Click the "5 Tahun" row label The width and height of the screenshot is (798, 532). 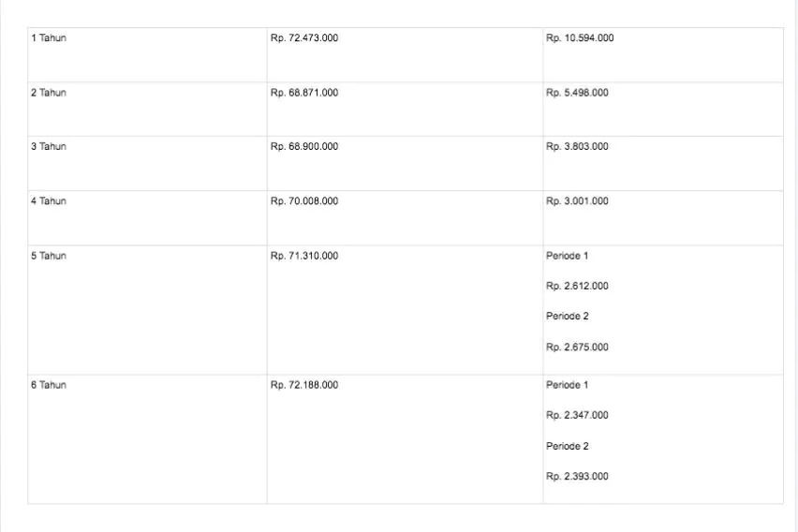pos(48,256)
